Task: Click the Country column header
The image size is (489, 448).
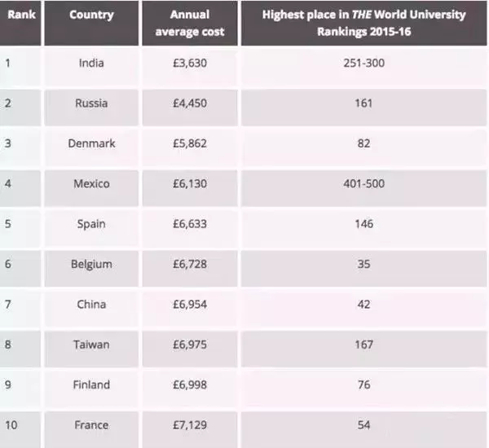Action: (x=91, y=15)
